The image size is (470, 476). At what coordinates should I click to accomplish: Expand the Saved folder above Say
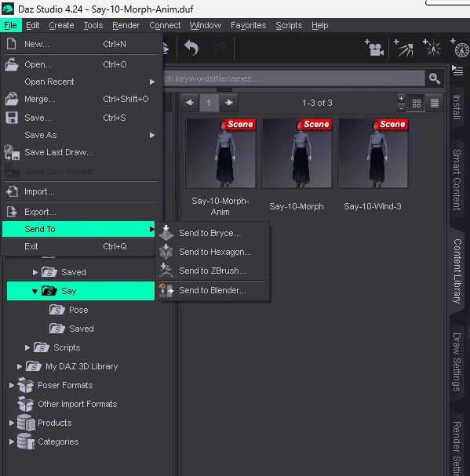coord(35,272)
